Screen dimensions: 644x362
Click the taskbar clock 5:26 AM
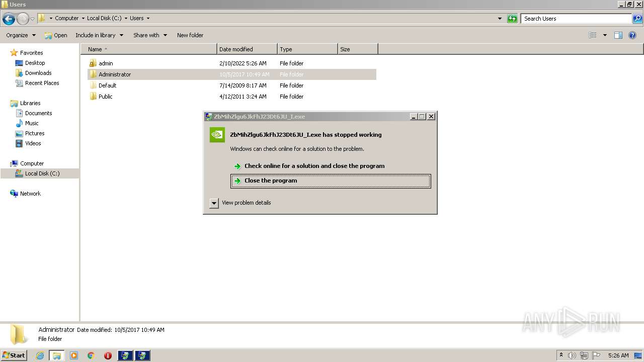(618, 355)
